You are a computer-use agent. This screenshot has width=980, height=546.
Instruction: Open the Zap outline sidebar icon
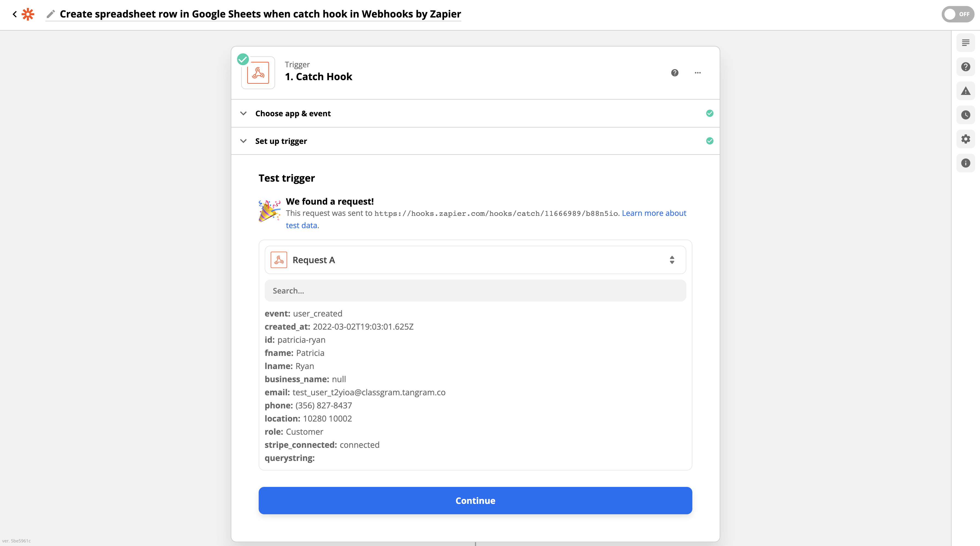click(966, 43)
